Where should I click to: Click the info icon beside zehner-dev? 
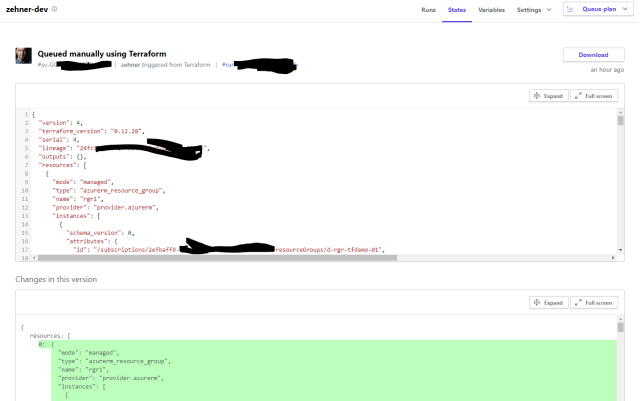tap(54, 9)
